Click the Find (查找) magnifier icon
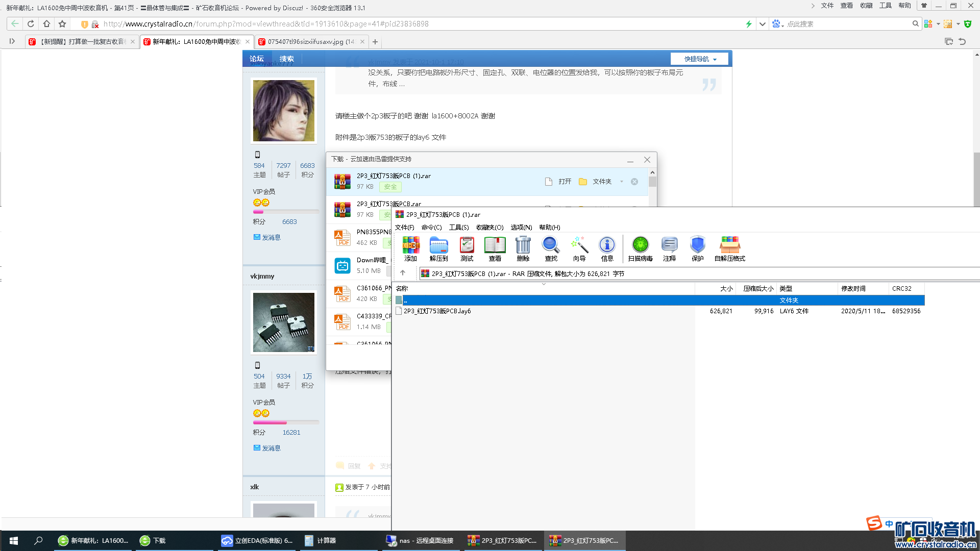Image resolution: width=980 pixels, height=551 pixels. click(x=551, y=248)
